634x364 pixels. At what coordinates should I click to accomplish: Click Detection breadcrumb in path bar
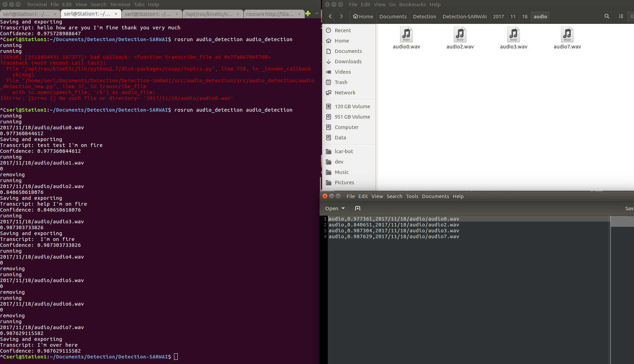pyautogui.click(x=425, y=16)
